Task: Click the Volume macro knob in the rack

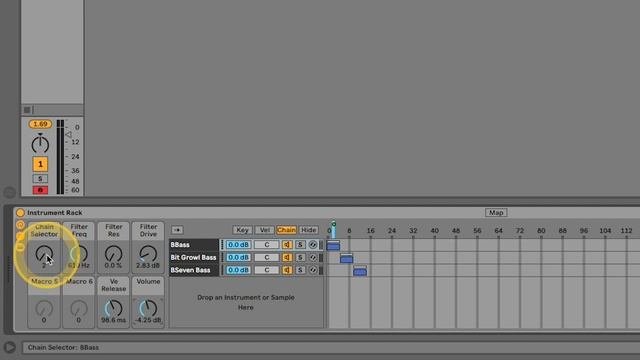Action: tap(148, 309)
